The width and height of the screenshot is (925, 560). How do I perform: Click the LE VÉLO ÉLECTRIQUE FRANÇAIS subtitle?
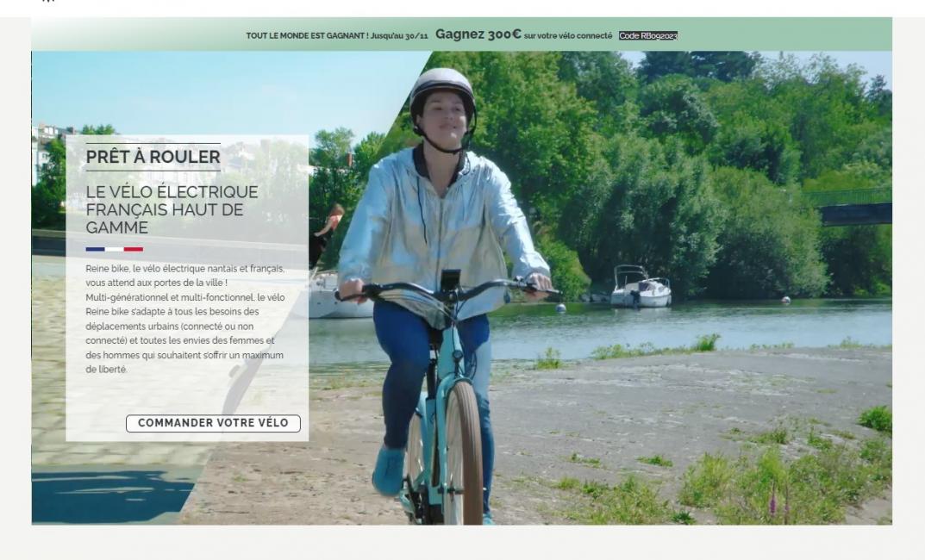point(172,209)
